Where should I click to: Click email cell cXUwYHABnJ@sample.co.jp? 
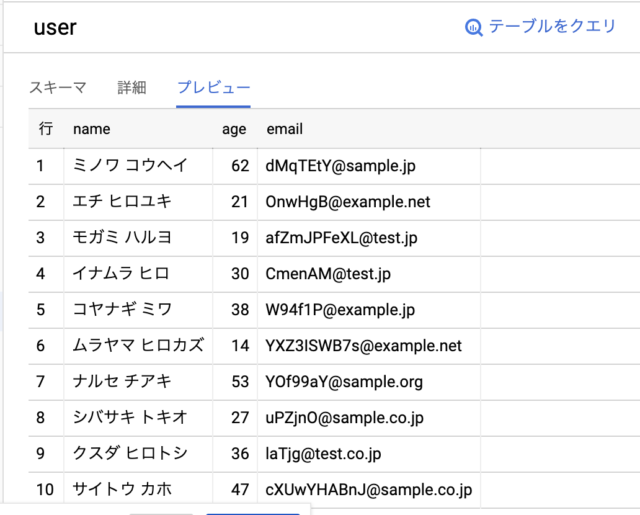point(369,489)
